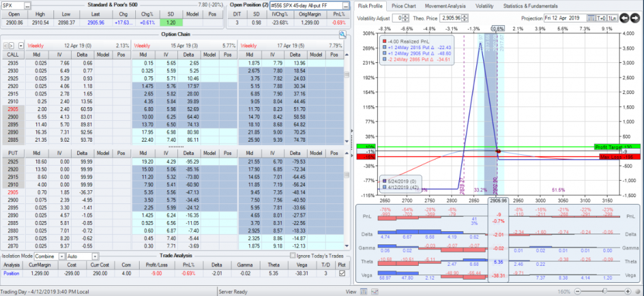Advance to next projection date arrow
The width and height of the screenshot is (644, 296).
635,18
